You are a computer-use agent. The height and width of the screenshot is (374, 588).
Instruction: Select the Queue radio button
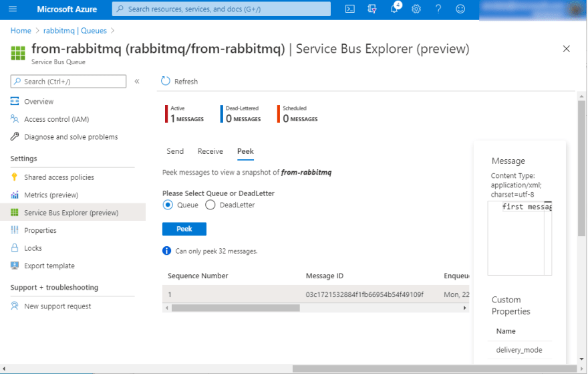pos(168,205)
